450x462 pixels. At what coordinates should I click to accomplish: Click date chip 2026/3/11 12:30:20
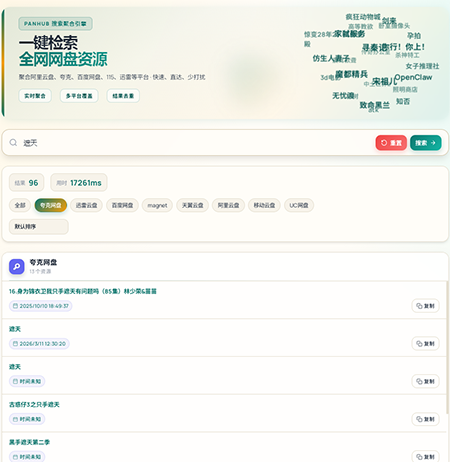pyautogui.click(x=39, y=344)
